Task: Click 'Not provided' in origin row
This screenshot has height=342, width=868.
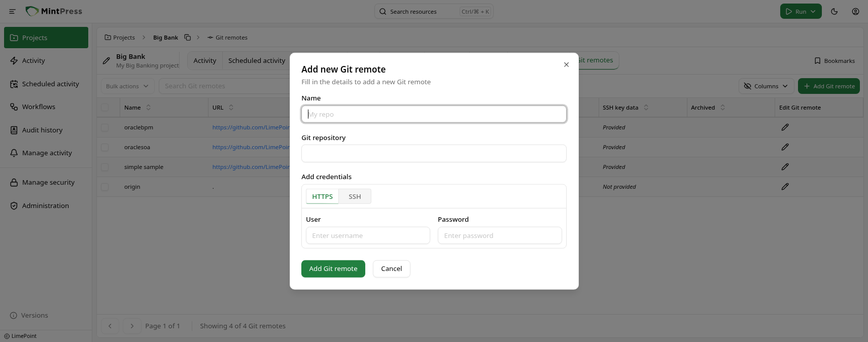Action: [619, 187]
